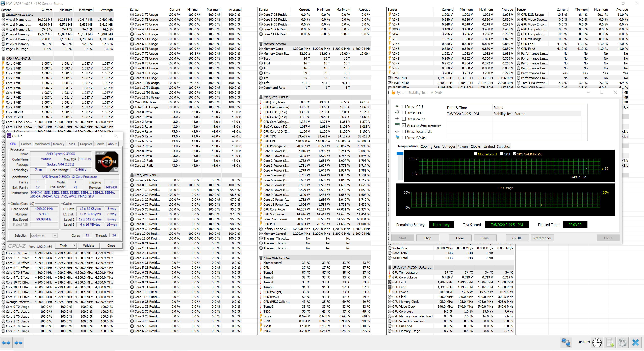The image size is (644, 351).
Task: Click the Page File Usage sensor row
Action: click(x=58, y=49)
